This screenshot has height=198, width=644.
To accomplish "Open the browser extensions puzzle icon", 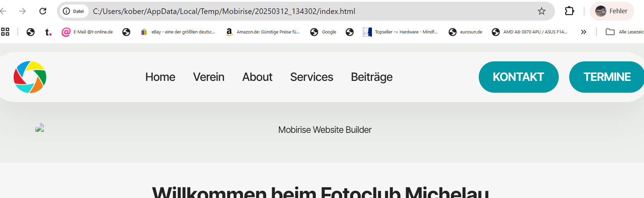I will 569,11.
